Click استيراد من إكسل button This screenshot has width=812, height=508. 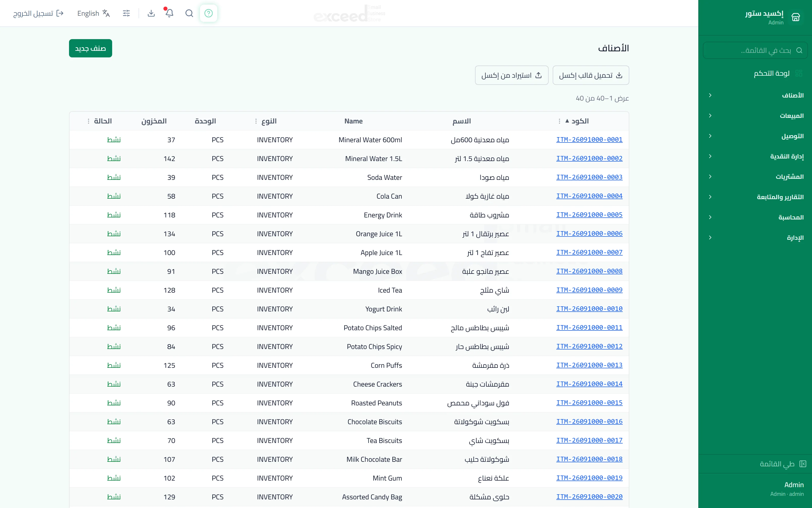click(x=512, y=75)
